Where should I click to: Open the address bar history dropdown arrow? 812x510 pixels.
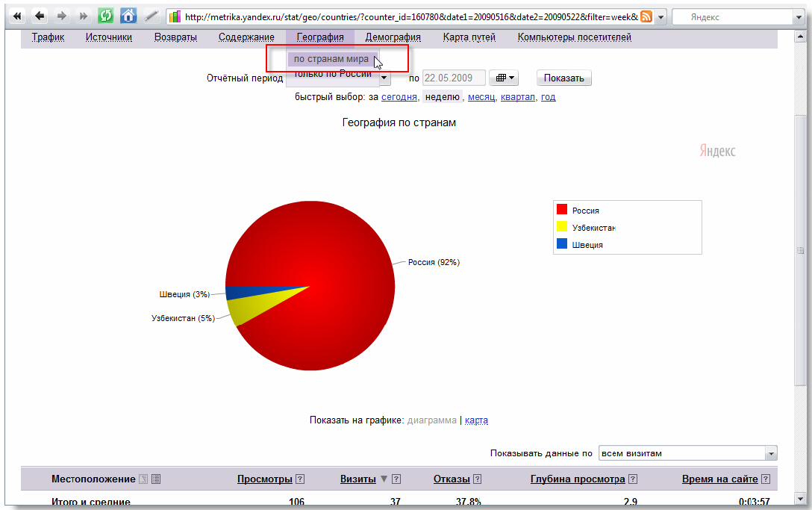[660, 17]
